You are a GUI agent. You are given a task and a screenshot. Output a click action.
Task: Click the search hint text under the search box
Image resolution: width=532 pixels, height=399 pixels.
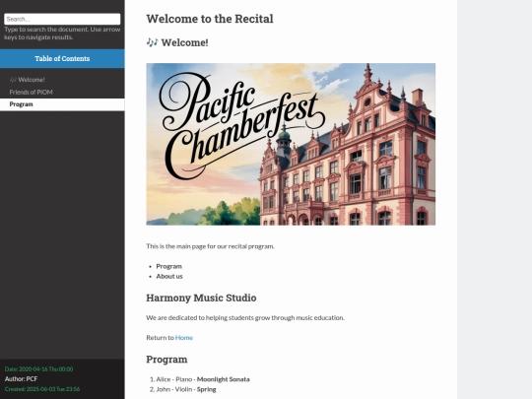coord(62,33)
